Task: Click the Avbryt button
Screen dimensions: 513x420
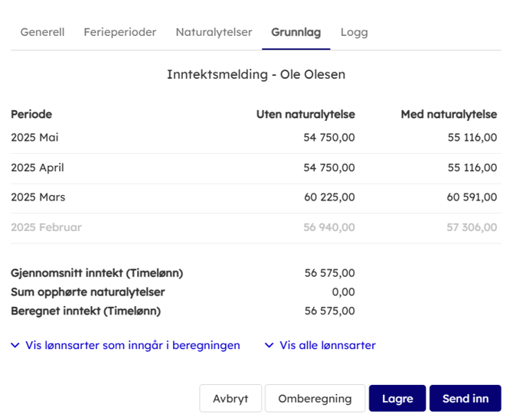Action: pos(230,399)
